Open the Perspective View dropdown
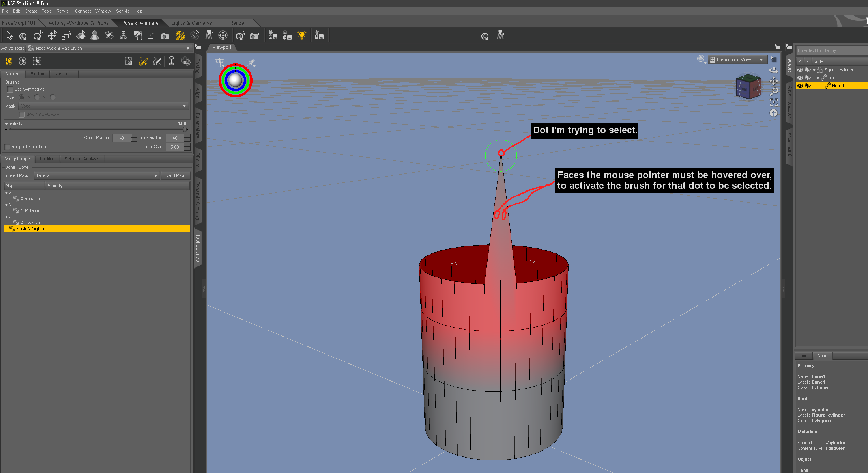 pos(737,60)
